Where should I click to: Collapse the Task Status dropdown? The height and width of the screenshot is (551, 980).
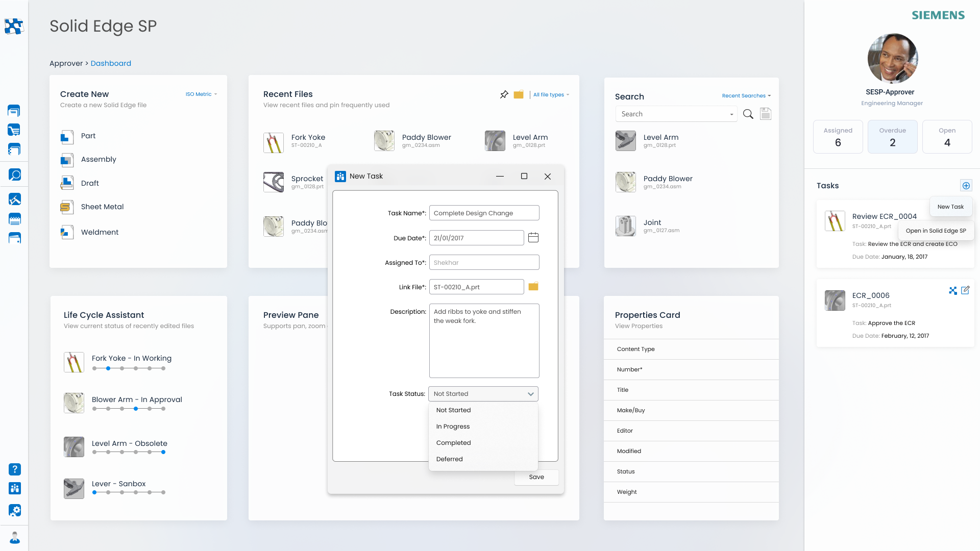click(531, 394)
